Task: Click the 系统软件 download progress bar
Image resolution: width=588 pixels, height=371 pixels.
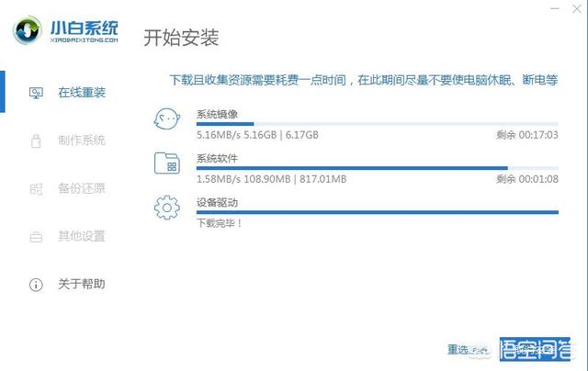Action: (378, 168)
